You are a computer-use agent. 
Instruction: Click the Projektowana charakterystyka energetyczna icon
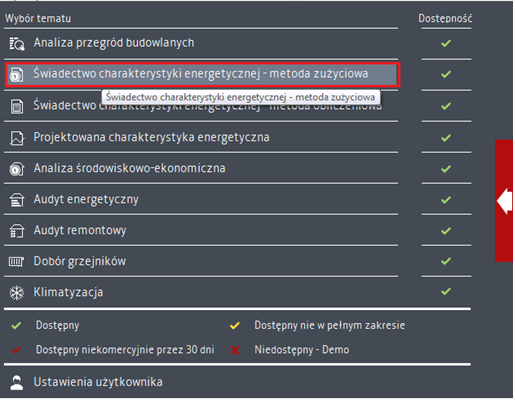17,138
